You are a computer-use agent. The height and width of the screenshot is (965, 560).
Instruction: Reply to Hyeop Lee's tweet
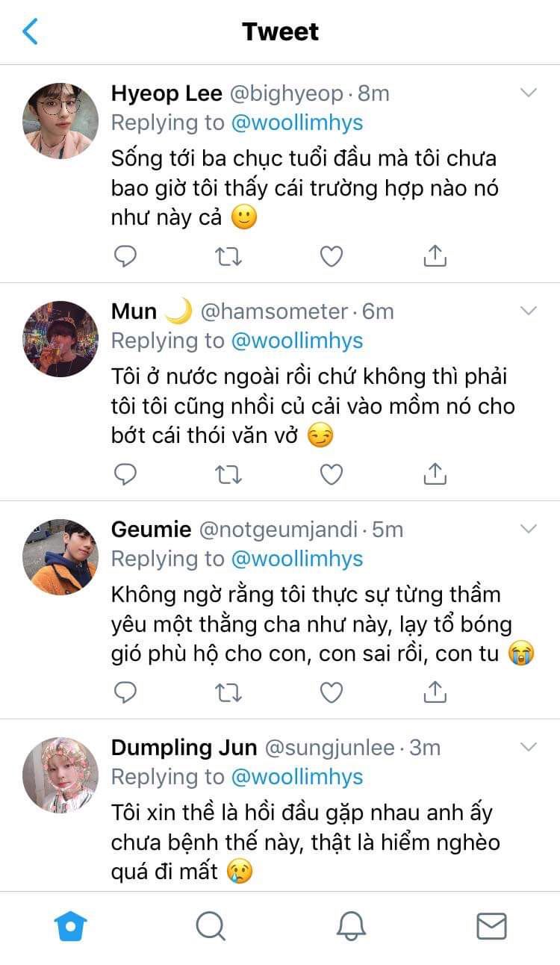(x=125, y=256)
